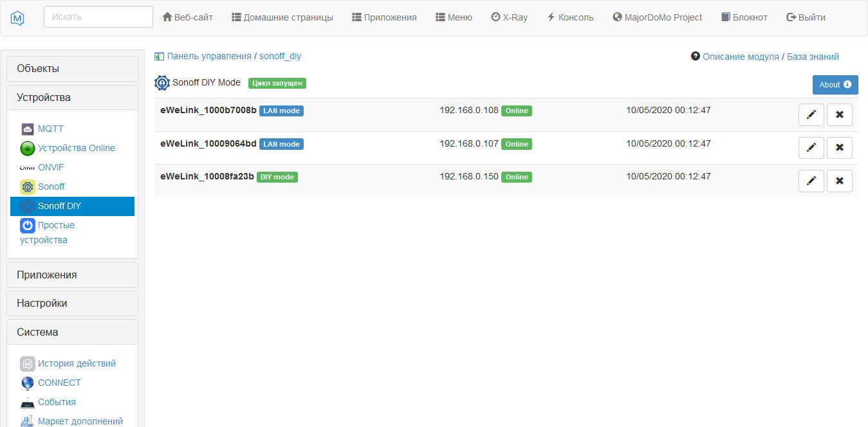Click the MajorDoMo logo icon
868x427 pixels.
[18, 18]
